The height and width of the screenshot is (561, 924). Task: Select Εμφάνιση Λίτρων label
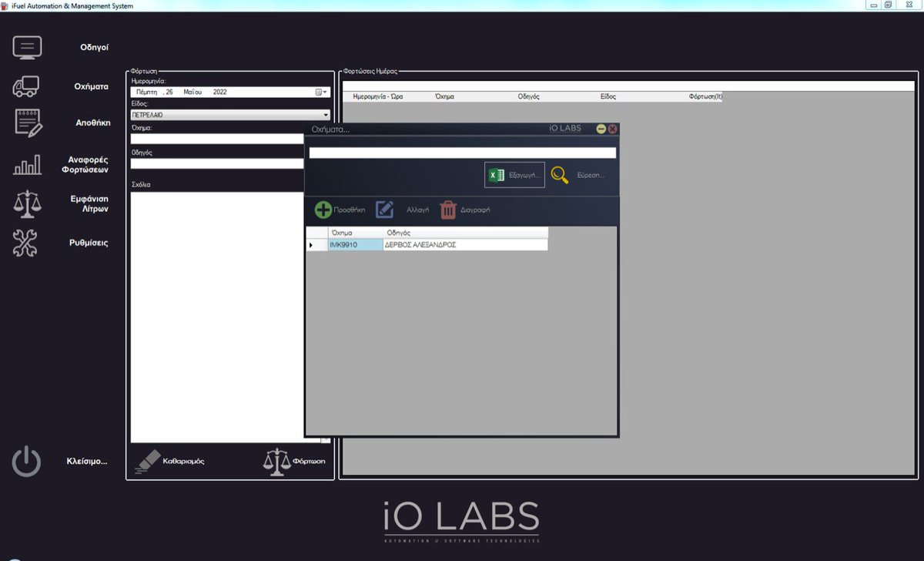pyautogui.click(x=89, y=203)
